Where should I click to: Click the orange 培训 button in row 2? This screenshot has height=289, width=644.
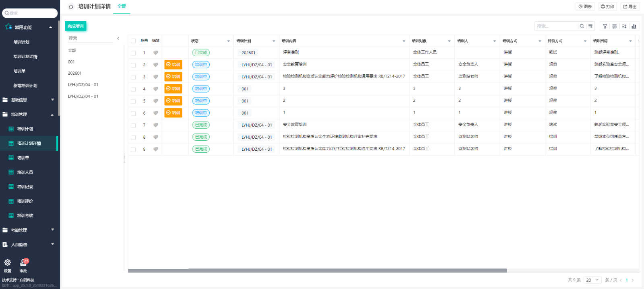(x=173, y=65)
